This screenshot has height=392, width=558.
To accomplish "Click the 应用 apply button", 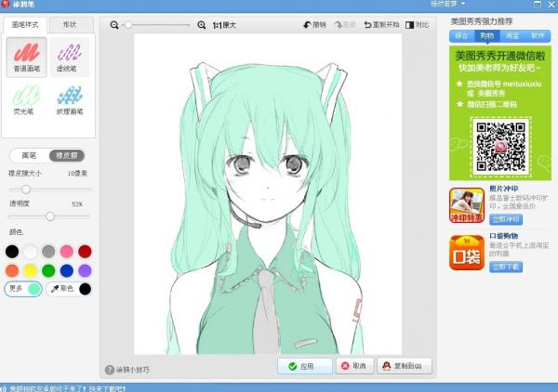I will click(x=305, y=366).
